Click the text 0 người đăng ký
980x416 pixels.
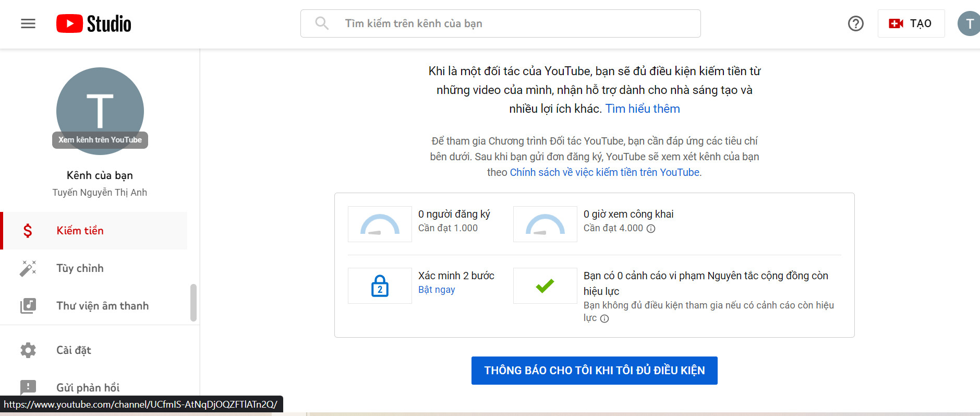(x=454, y=214)
